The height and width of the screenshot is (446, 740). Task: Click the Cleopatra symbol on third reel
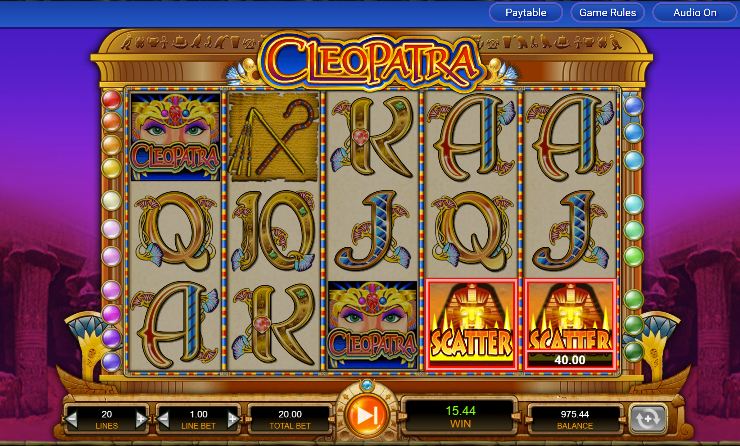coord(372,324)
